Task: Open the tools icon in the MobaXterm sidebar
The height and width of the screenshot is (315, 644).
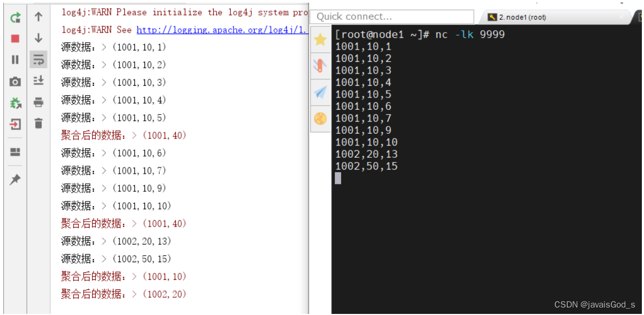Action: (x=320, y=66)
